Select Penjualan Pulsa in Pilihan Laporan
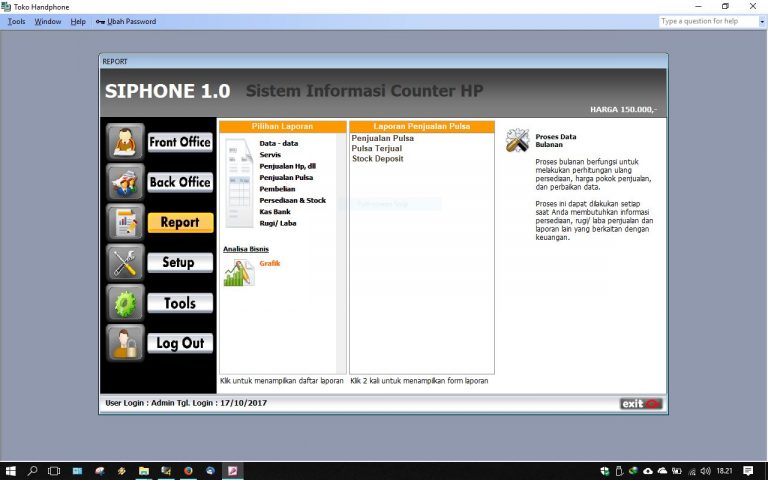This screenshot has height=480, width=768. click(x=286, y=177)
